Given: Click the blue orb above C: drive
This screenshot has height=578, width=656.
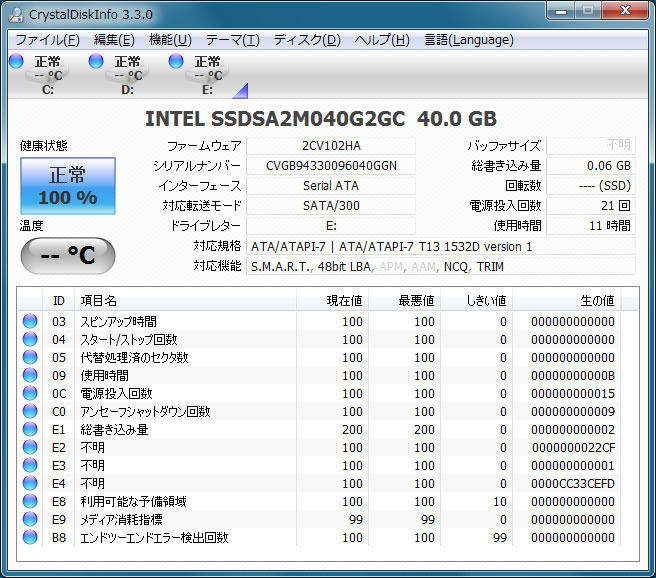Looking at the screenshot, I should 16,61.
